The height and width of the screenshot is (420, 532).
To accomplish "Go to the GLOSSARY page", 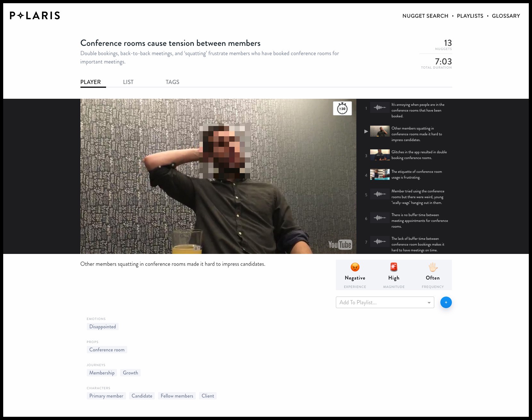I will [x=506, y=16].
